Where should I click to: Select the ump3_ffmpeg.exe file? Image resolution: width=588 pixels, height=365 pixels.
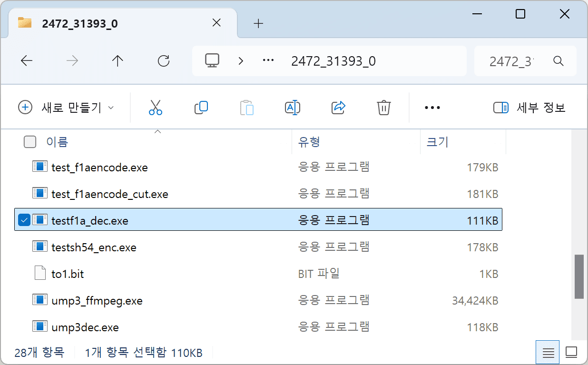point(97,300)
